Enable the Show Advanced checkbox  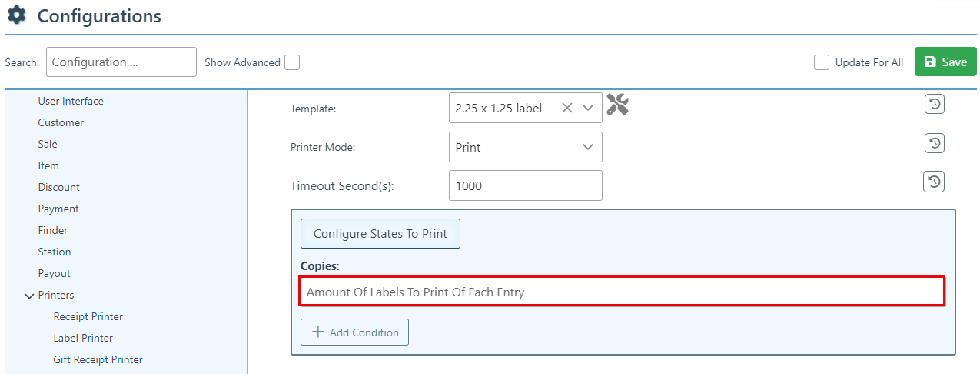point(292,62)
